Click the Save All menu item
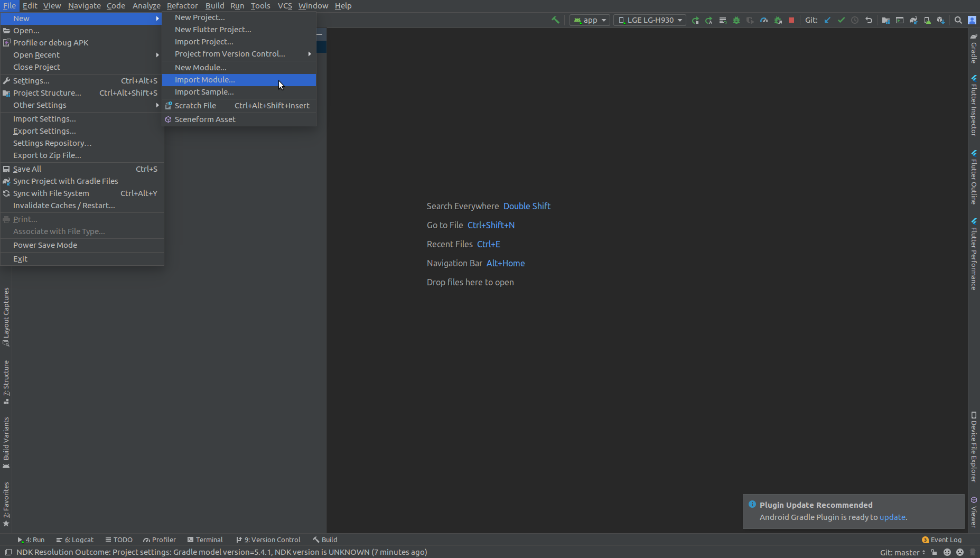Screen dimensions: 980x558 82,169
